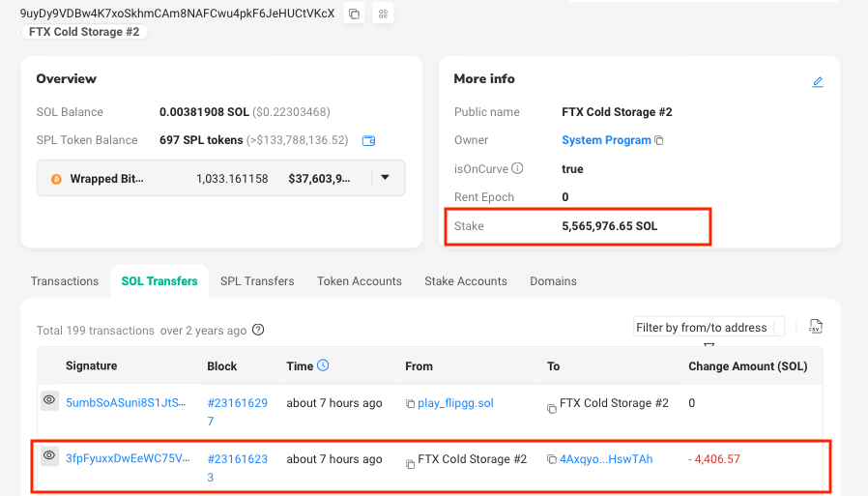Click the Change Amount (SOL) column header
Screen dimensions: 868x496
(748, 365)
